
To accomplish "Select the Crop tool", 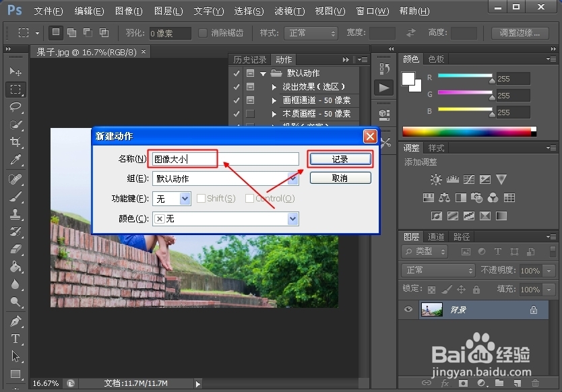I will click(x=15, y=142).
